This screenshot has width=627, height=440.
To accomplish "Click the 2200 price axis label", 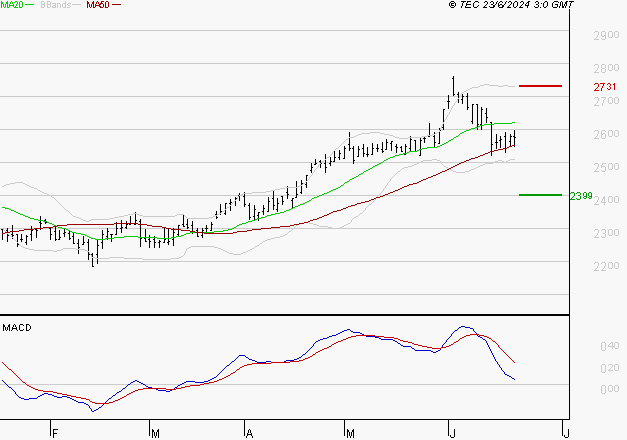I will click(x=606, y=266).
